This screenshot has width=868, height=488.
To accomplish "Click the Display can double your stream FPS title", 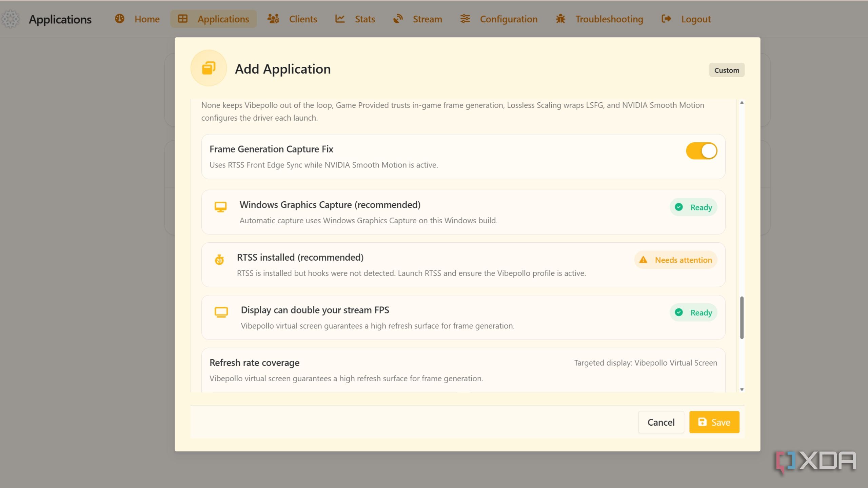I will click(x=315, y=310).
